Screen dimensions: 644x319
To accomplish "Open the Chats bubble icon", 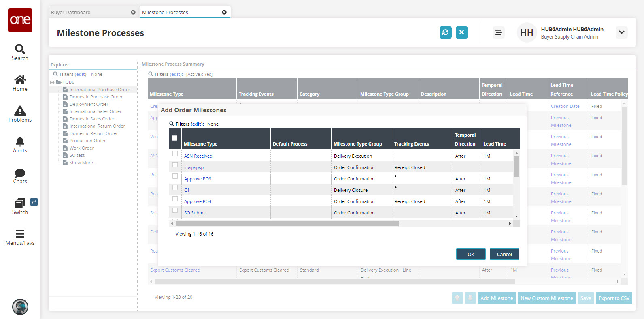I will click(20, 173).
